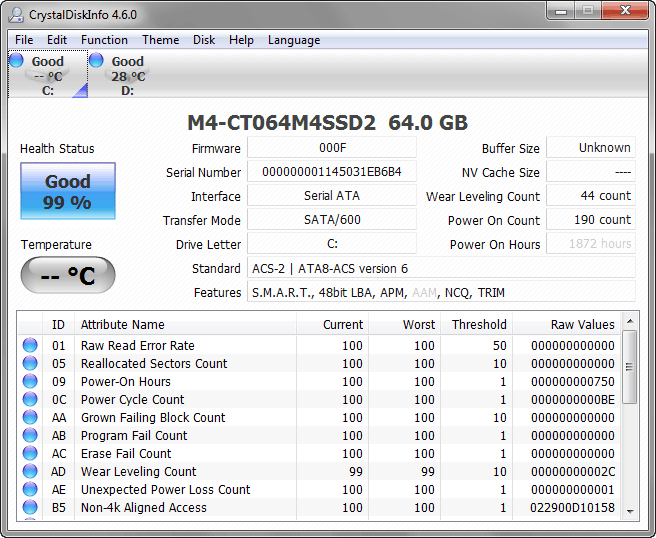
Task: Click the Buffer Size Unknown field
Action: 591,148
